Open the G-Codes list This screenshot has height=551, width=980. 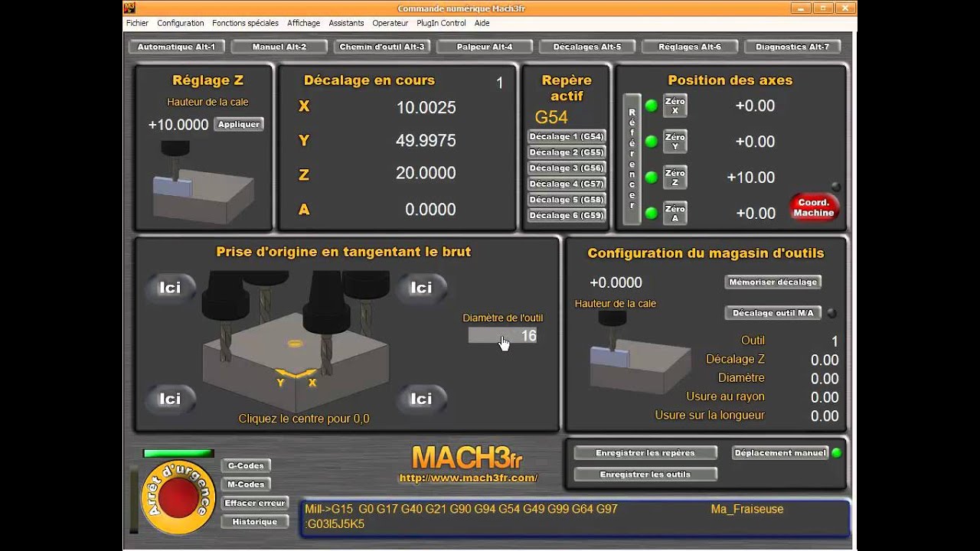click(x=246, y=465)
